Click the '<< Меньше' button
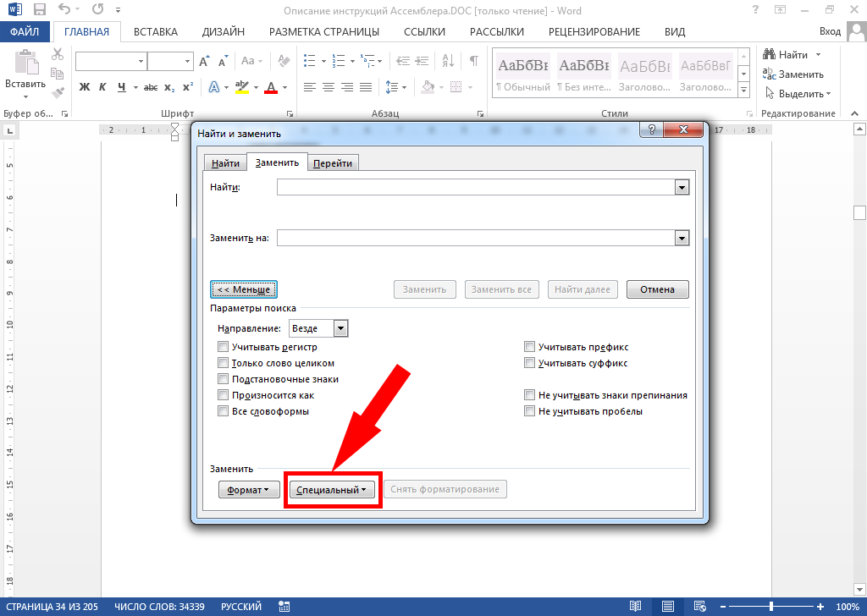The height and width of the screenshot is (616, 867). [x=244, y=289]
